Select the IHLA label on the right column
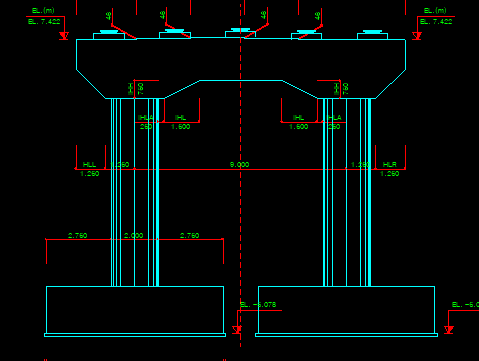This screenshot has height=361, width=479. click(334, 118)
